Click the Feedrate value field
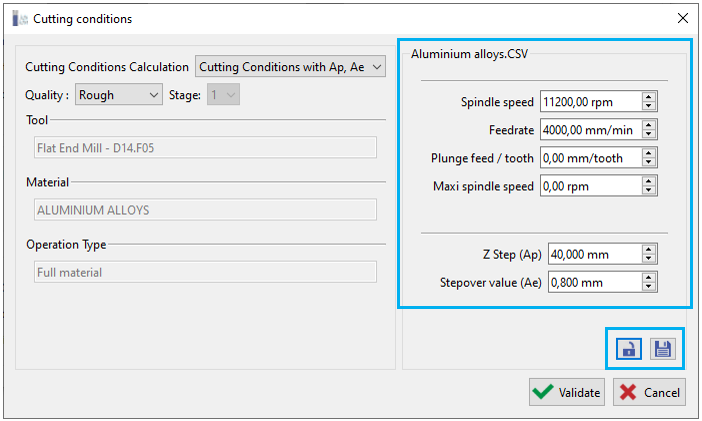 click(589, 129)
